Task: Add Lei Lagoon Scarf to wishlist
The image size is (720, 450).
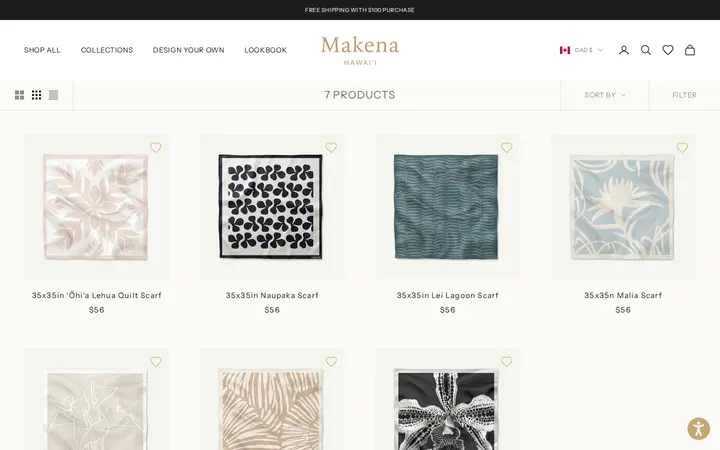Action: click(x=506, y=147)
